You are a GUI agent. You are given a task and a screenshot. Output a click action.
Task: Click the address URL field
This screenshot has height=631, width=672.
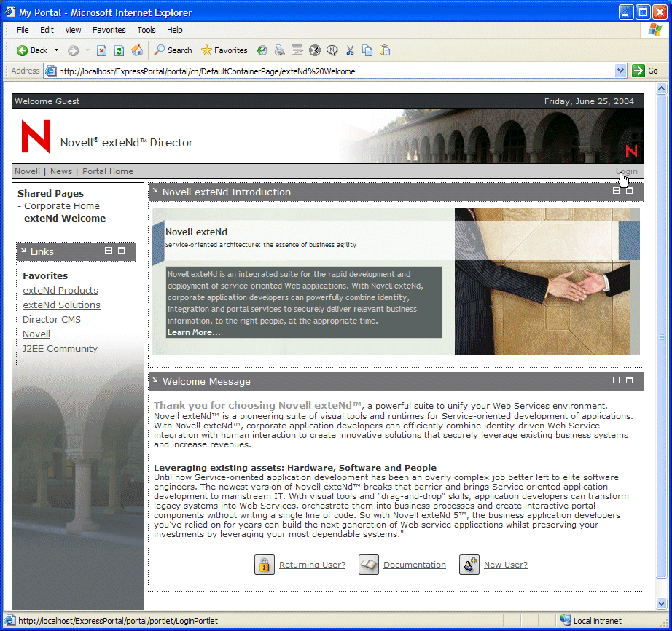335,71
